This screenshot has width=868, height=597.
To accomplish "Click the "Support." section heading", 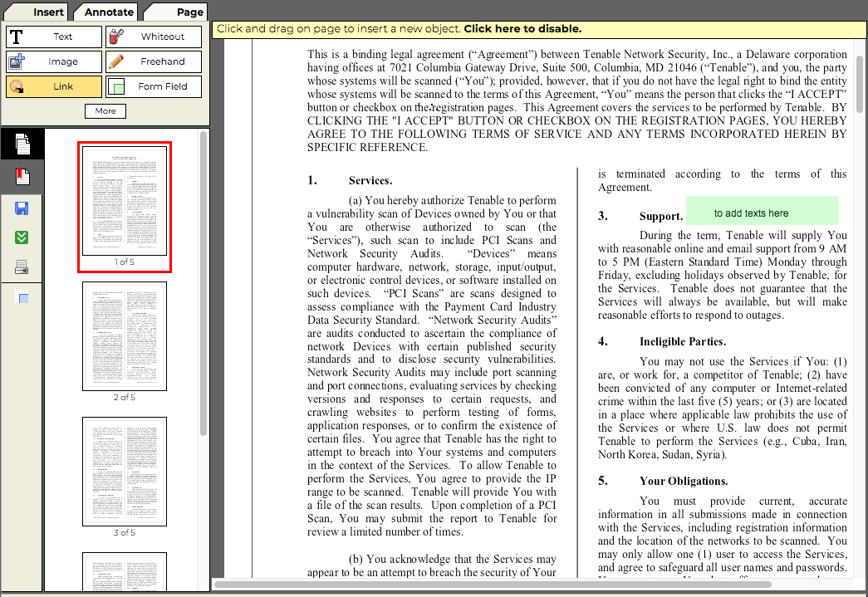I will pyautogui.click(x=661, y=217).
